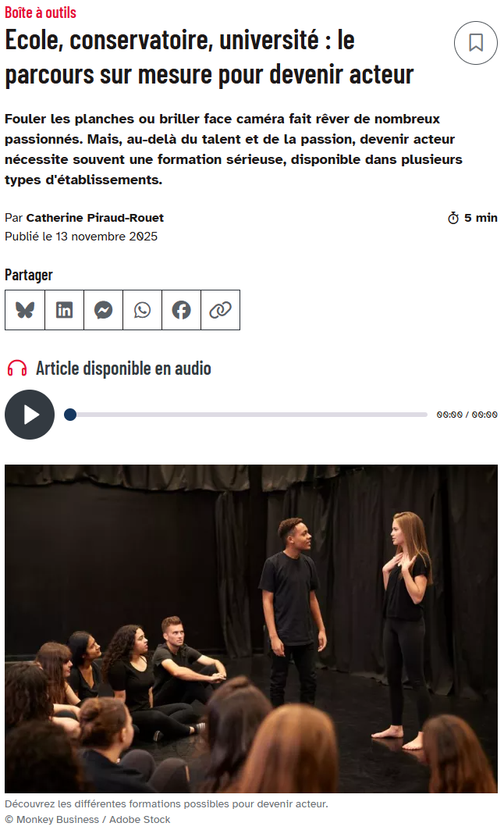Share article via Messenger
The height and width of the screenshot is (830, 504).
[x=103, y=310]
